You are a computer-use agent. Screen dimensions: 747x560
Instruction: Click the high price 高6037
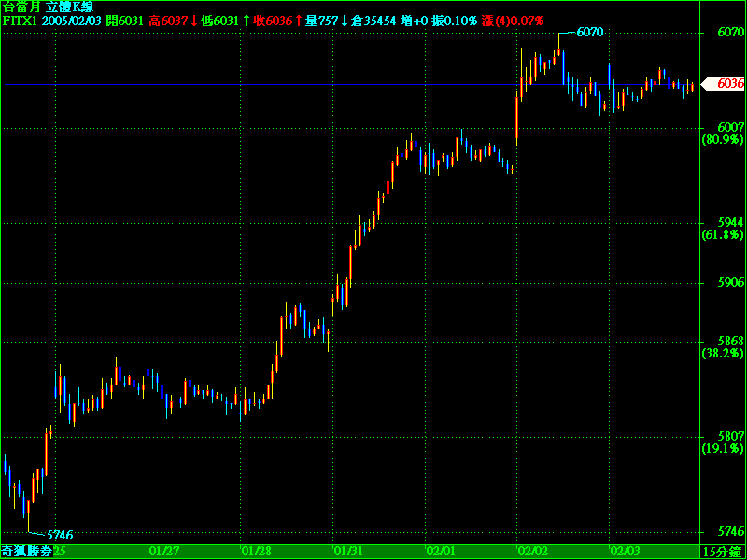[x=168, y=21]
